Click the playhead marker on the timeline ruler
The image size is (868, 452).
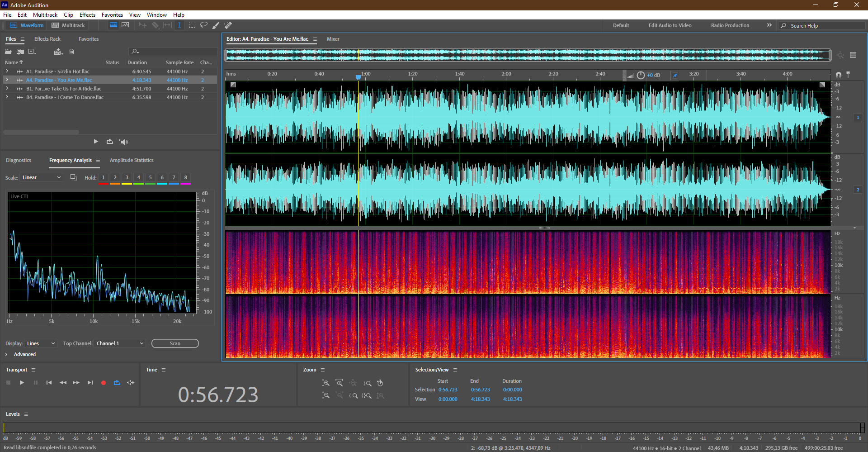pyautogui.click(x=358, y=77)
